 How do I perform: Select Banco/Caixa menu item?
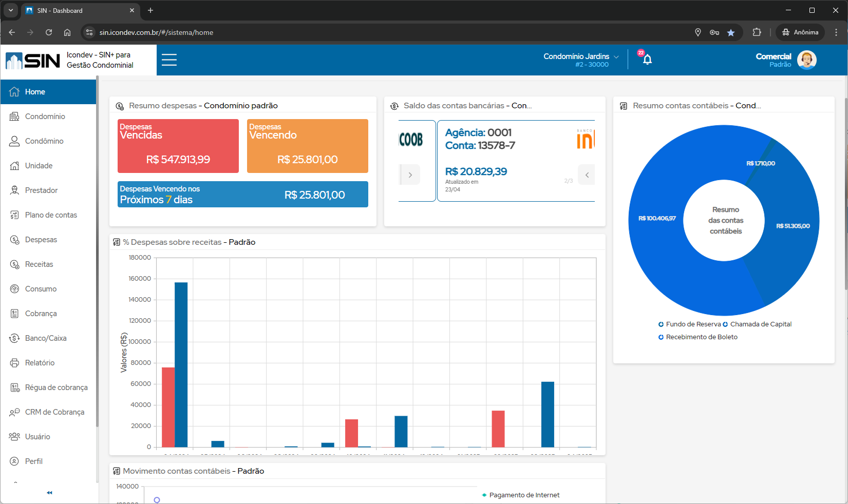[46, 338]
